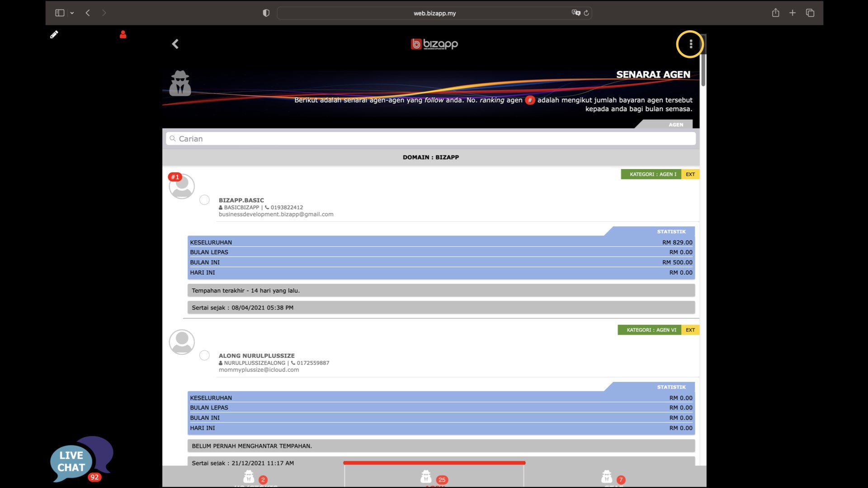This screenshot has height=488, width=868.
Task: Click the translate icon in address bar
Action: tap(576, 13)
